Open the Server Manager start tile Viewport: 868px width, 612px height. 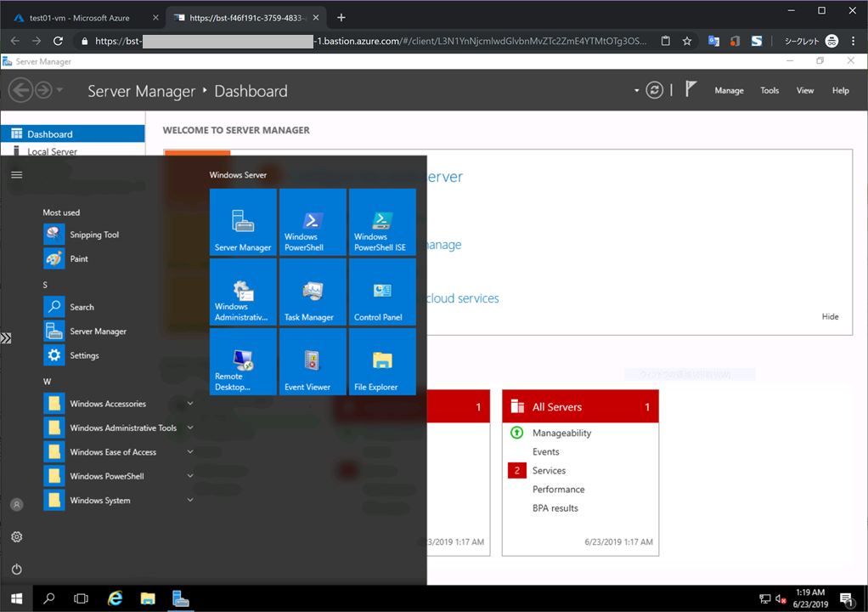click(243, 222)
